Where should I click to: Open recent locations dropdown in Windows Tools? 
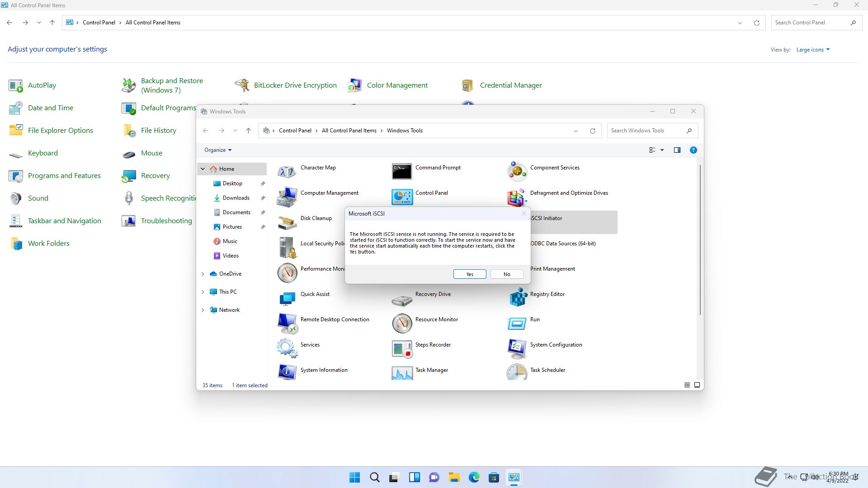235,131
